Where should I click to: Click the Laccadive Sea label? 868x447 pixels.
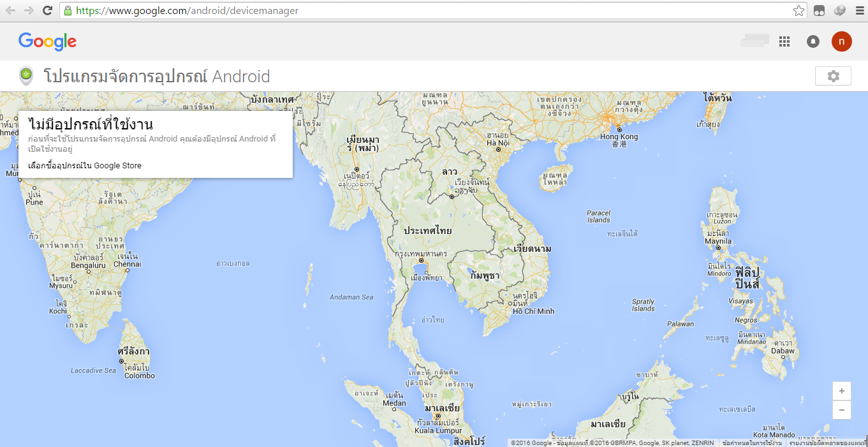94,370
